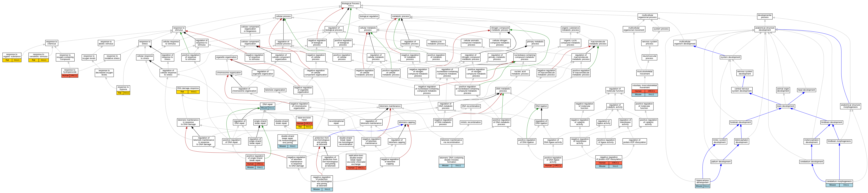The width and height of the screenshot is (868, 193).
Task: Select the 'nervous system process' node
Action: click(649, 43)
